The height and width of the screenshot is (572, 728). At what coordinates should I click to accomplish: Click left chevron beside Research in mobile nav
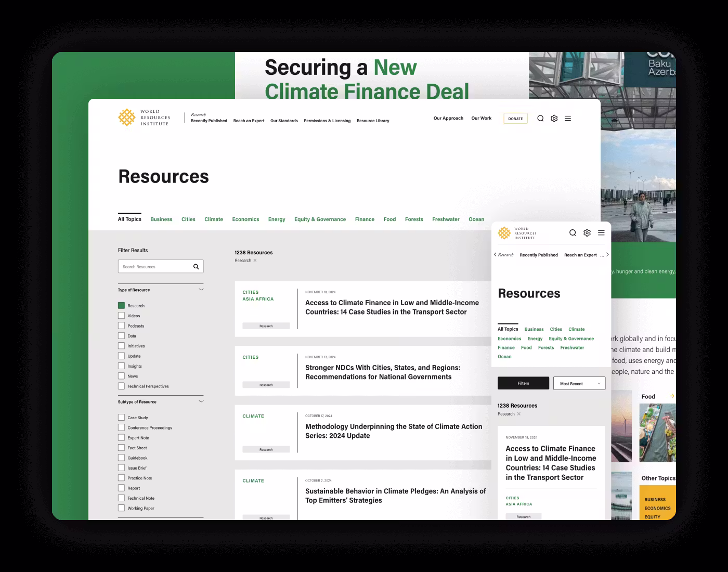[495, 255]
